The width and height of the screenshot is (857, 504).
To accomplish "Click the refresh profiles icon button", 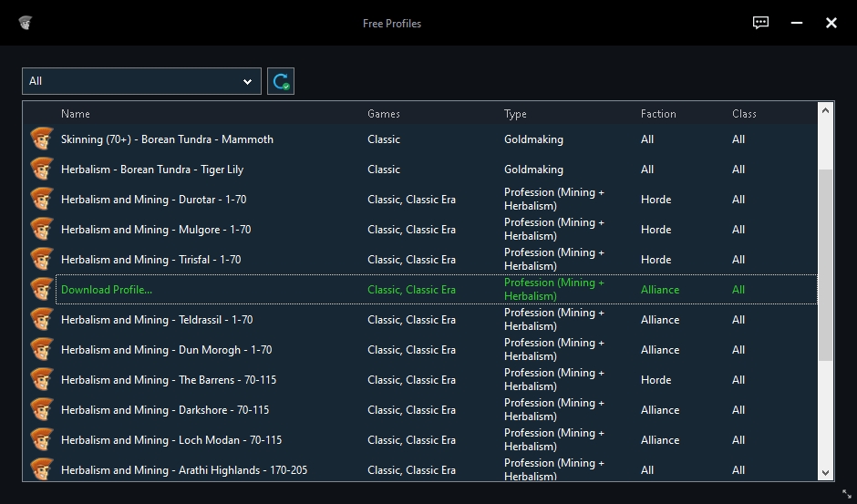I will (281, 81).
